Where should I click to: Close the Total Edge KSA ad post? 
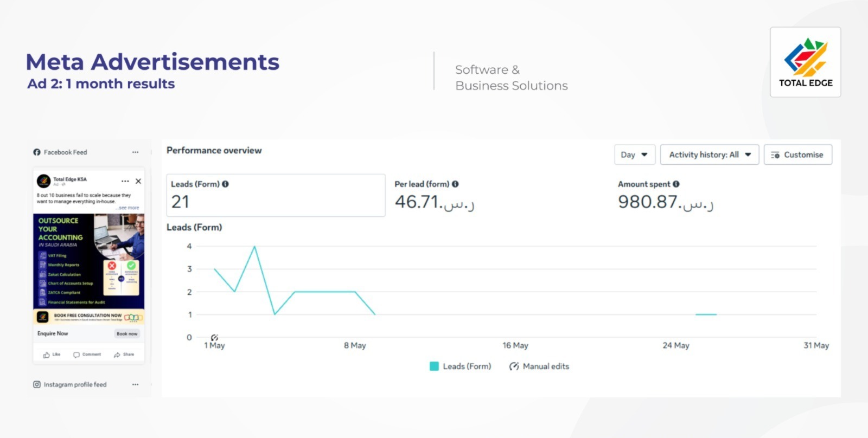point(138,181)
